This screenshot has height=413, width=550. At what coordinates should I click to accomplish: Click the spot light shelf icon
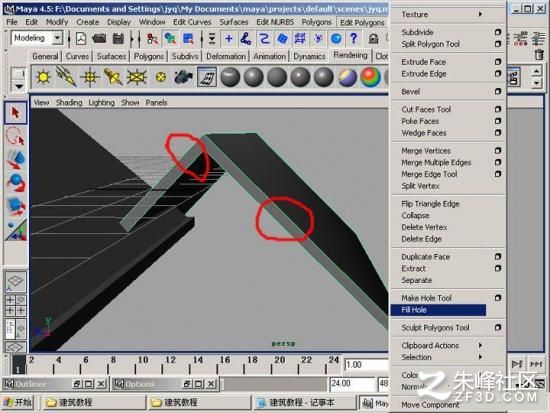(x=113, y=76)
